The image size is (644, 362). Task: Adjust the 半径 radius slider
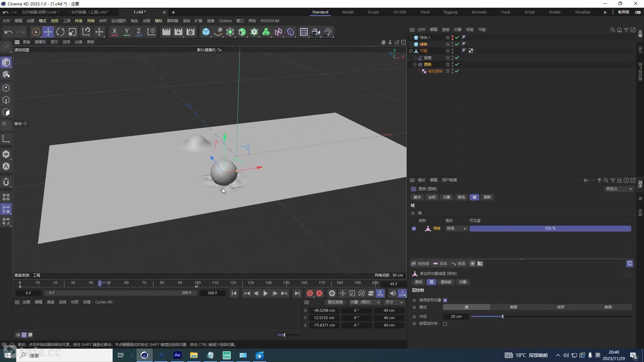[x=551, y=317]
